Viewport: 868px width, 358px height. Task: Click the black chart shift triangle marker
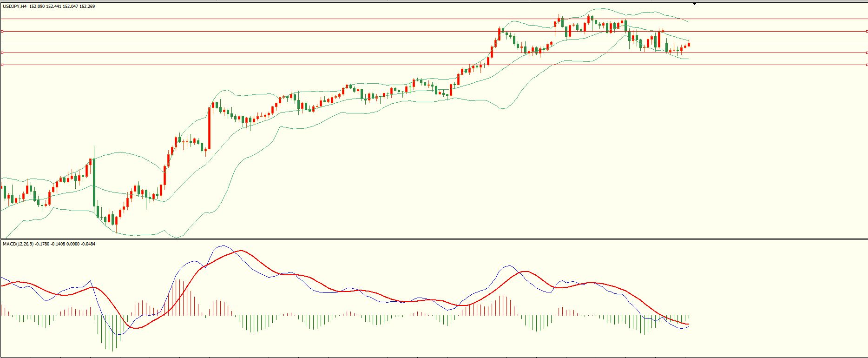coord(694,4)
